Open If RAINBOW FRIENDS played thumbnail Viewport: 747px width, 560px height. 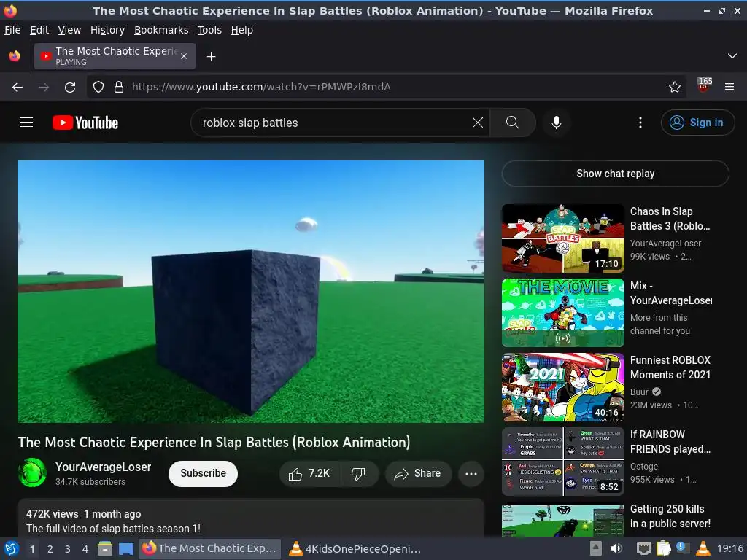pos(562,462)
